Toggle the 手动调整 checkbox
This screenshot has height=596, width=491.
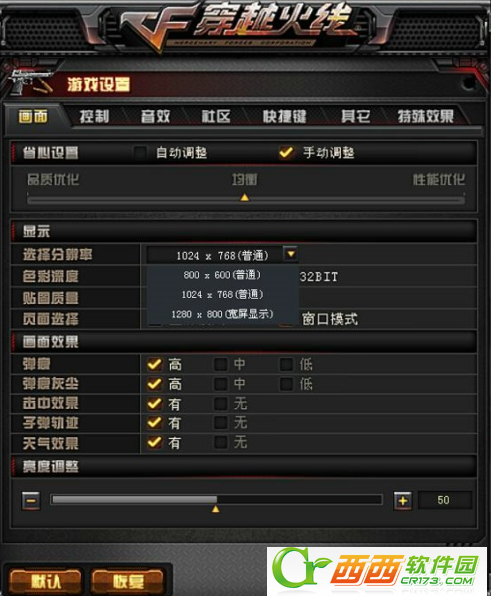[286, 153]
